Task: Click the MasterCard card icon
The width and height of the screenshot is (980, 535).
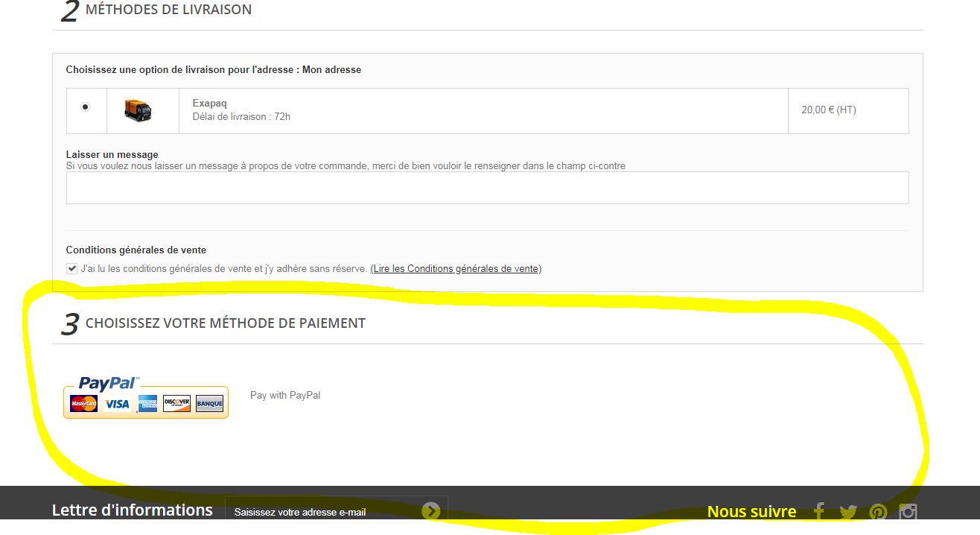Action: click(x=84, y=404)
